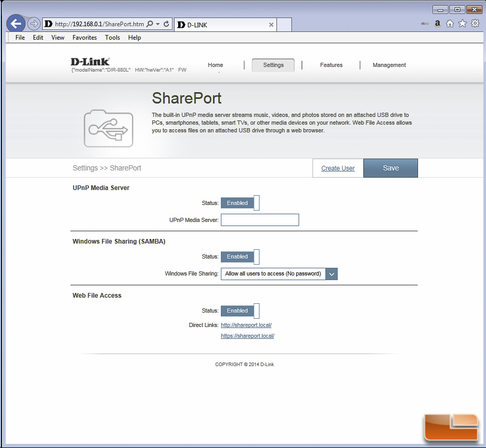
Task: Click the 'Web File Access' section heading
Action: tap(97, 296)
